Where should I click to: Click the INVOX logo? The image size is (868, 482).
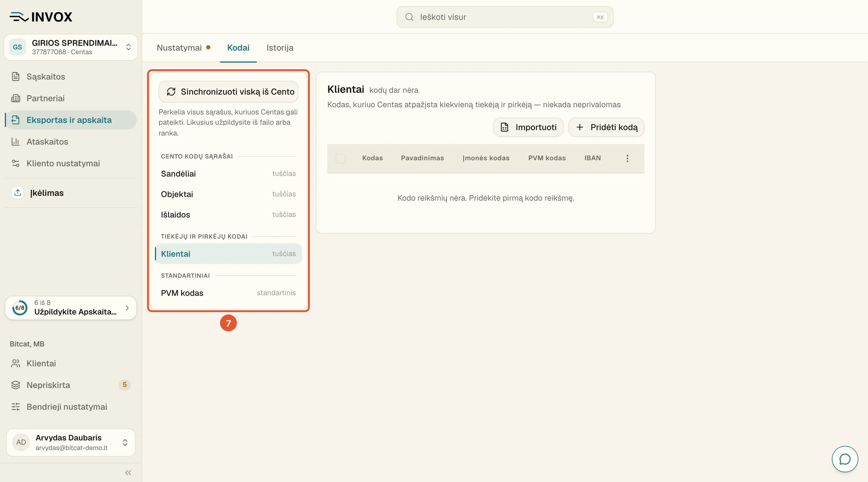point(41,17)
